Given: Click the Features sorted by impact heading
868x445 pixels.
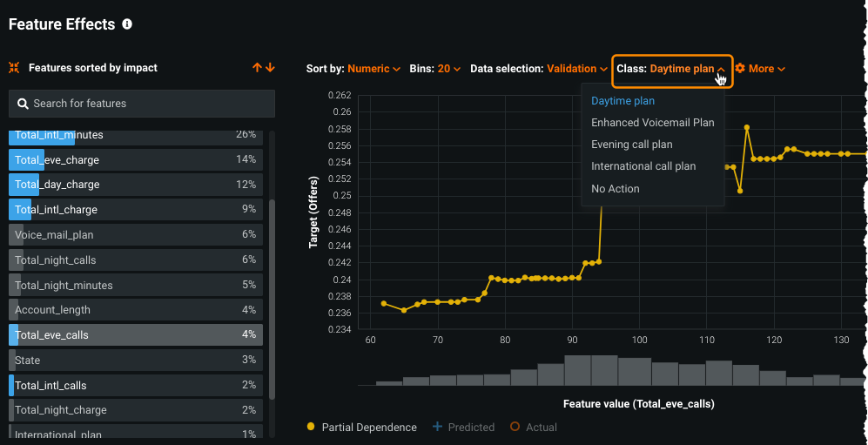Looking at the screenshot, I should point(93,68).
